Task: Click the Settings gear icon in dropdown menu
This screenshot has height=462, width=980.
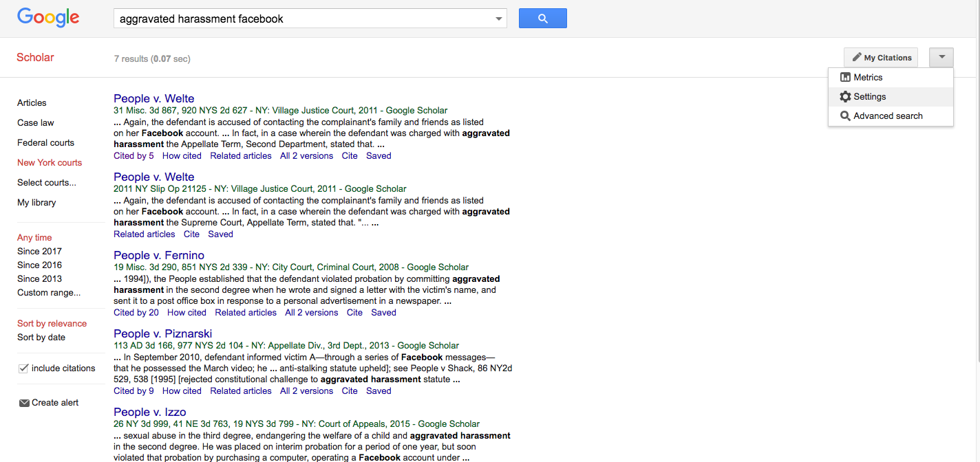Action: pyautogui.click(x=845, y=96)
